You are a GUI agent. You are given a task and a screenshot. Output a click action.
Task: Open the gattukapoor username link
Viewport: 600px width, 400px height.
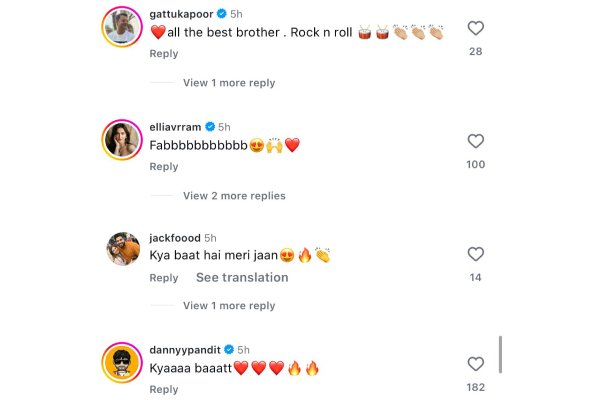pos(180,15)
